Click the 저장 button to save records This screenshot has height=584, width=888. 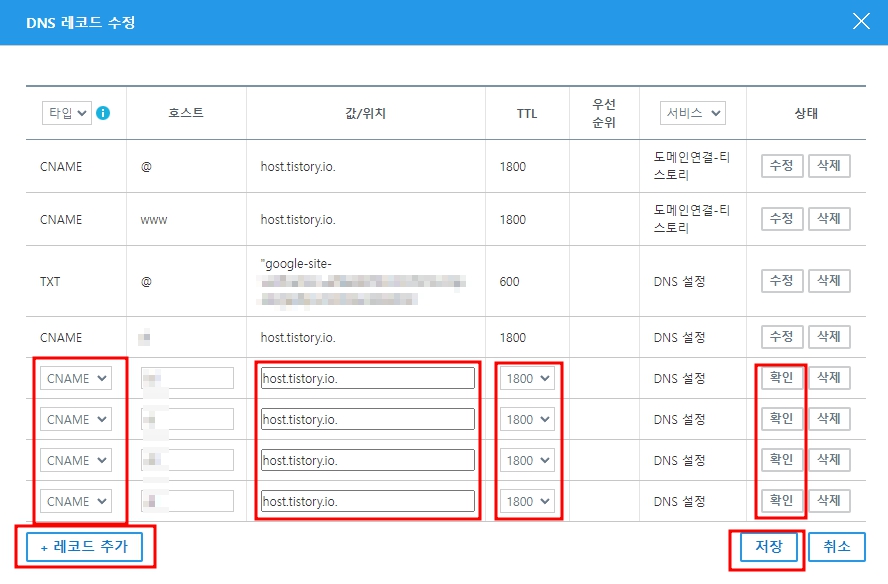click(767, 546)
